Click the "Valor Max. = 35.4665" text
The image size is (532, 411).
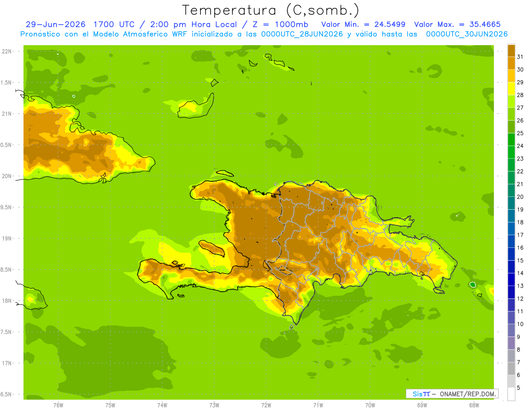coord(458,24)
